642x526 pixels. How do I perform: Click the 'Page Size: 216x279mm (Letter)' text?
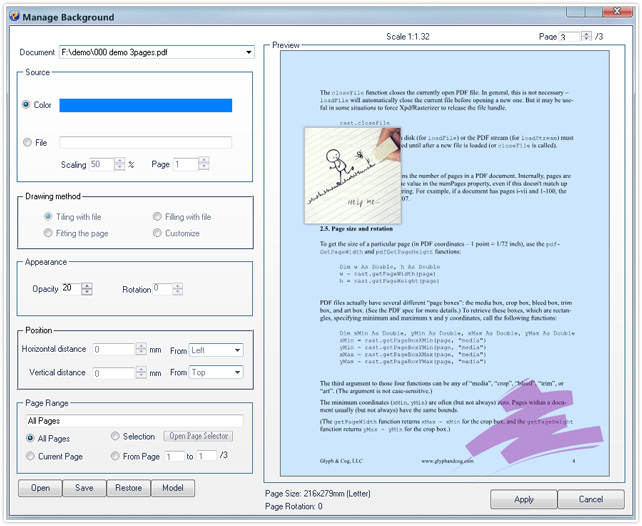(x=318, y=494)
